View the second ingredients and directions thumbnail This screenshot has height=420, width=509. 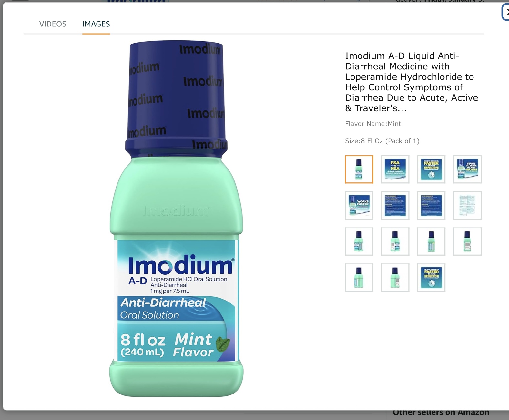(431, 205)
